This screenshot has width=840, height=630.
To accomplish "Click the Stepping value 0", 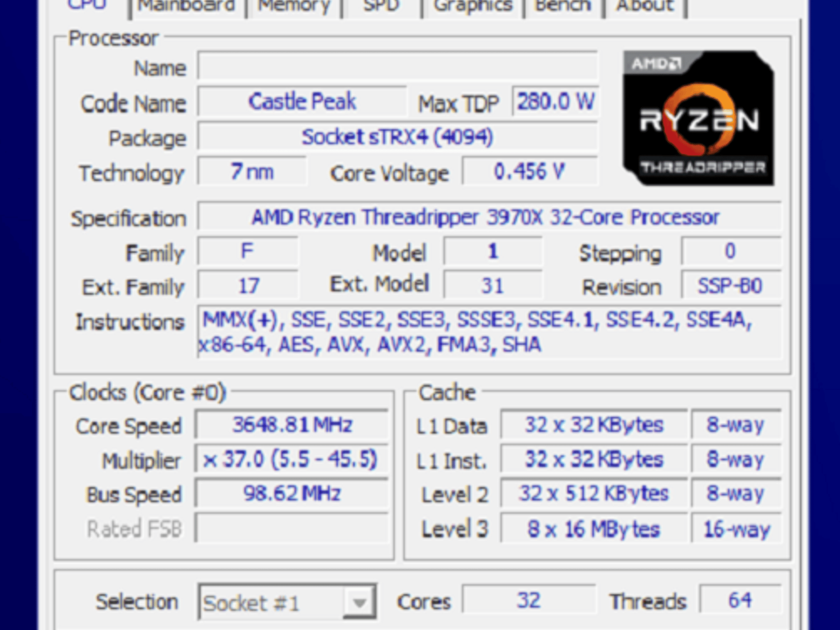I will point(731,251).
